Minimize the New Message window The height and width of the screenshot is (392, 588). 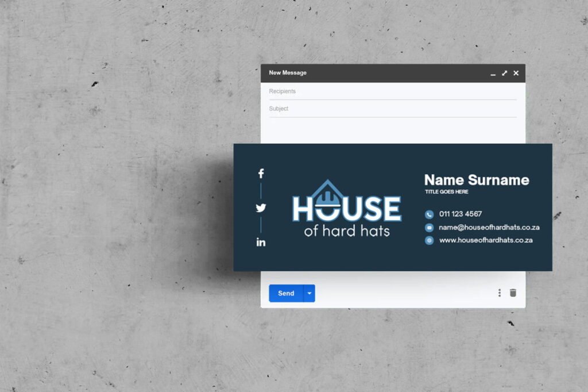[x=493, y=74]
